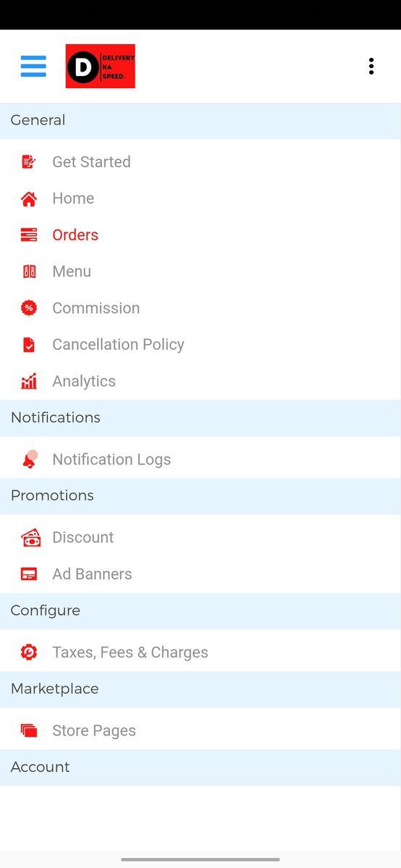Image resolution: width=401 pixels, height=868 pixels.
Task: Open the three-dot overflow menu
Action: pyautogui.click(x=371, y=67)
